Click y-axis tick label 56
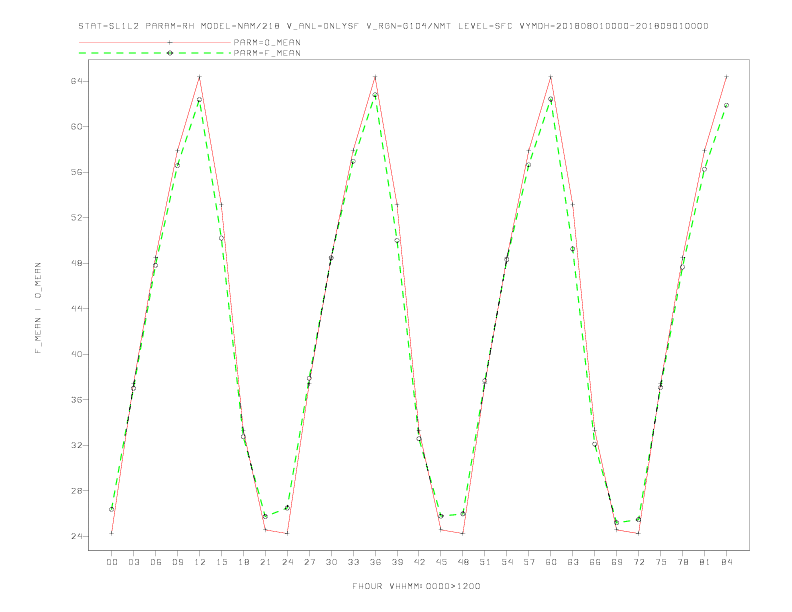This screenshot has width=792, height=612. [77, 172]
